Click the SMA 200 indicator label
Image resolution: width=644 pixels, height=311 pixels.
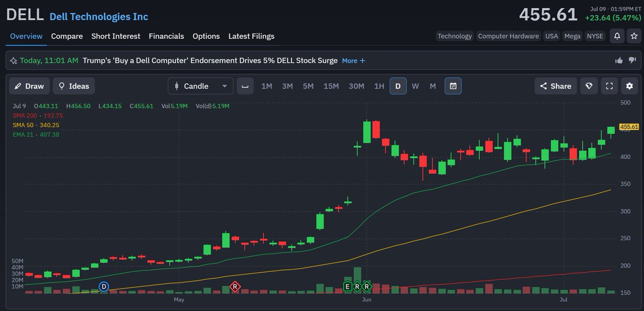point(38,115)
